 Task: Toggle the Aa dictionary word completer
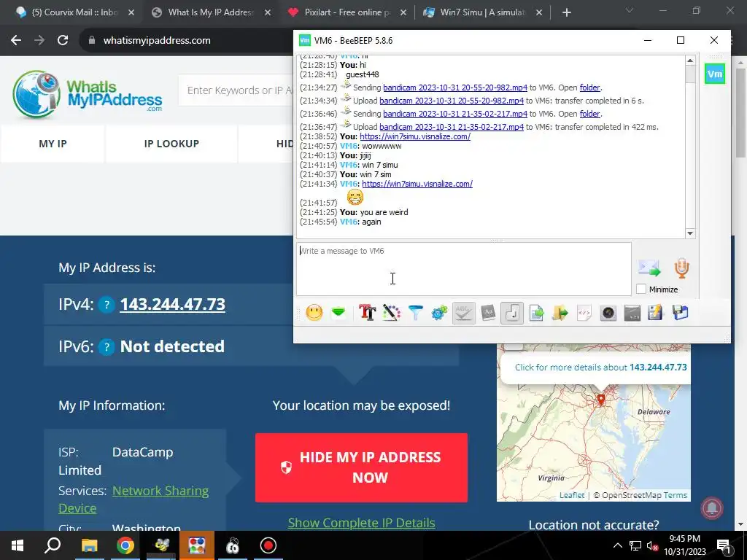488,313
